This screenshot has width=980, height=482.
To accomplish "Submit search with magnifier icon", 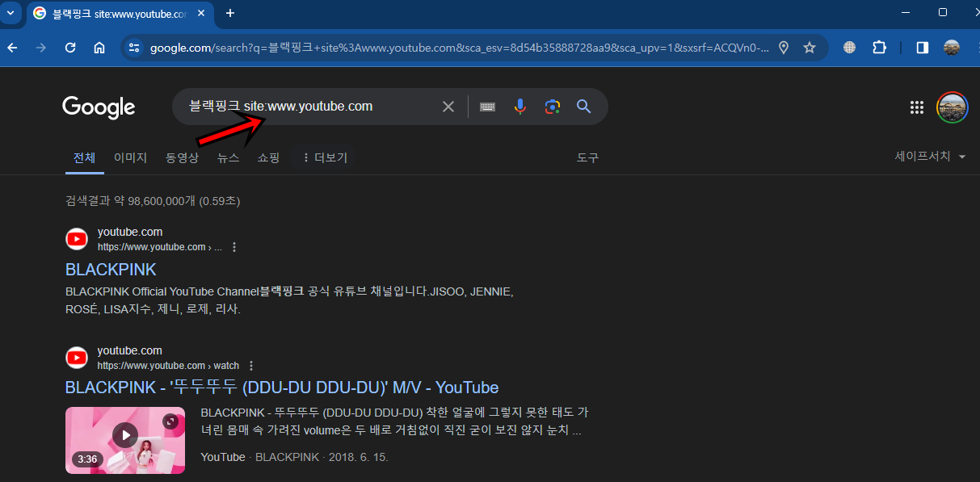I will [x=584, y=107].
